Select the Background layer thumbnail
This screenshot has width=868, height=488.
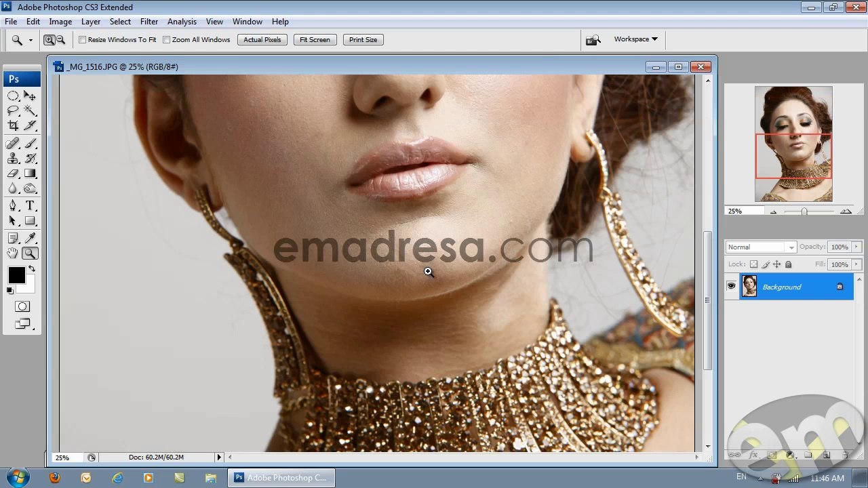click(x=749, y=287)
